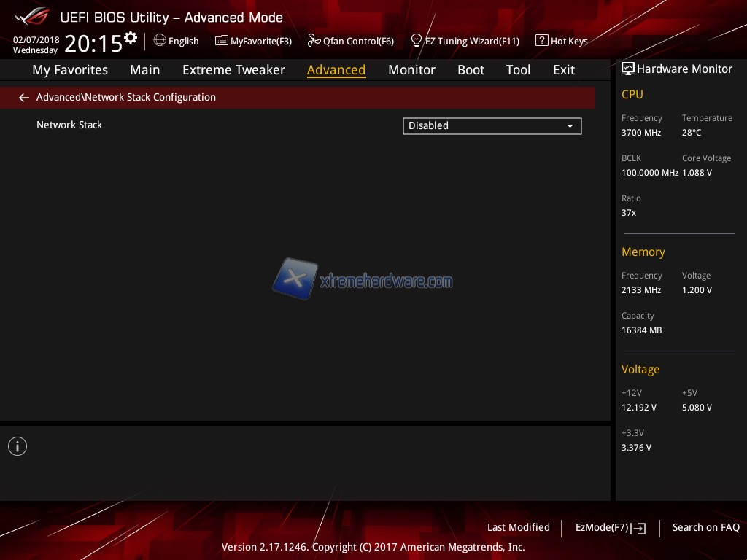Open MyFavorite(F3) list icon
This screenshot has height=560, width=747.
click(x=222, y=41)
